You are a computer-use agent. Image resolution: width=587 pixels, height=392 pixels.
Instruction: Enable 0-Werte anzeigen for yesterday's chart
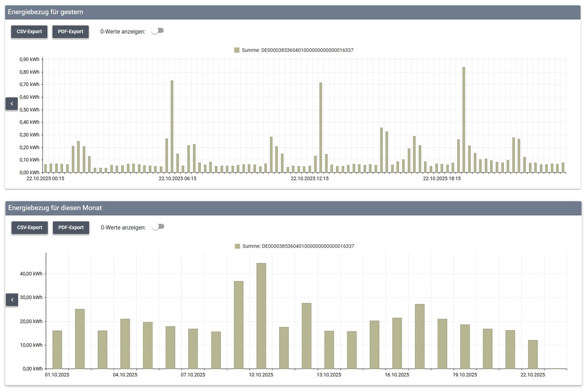(x=158, y=31)
